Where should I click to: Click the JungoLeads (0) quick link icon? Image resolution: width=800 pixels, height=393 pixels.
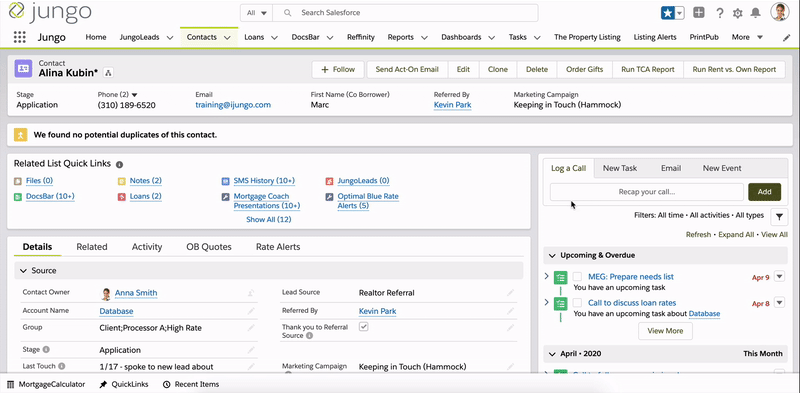click(x=329, y=181)
